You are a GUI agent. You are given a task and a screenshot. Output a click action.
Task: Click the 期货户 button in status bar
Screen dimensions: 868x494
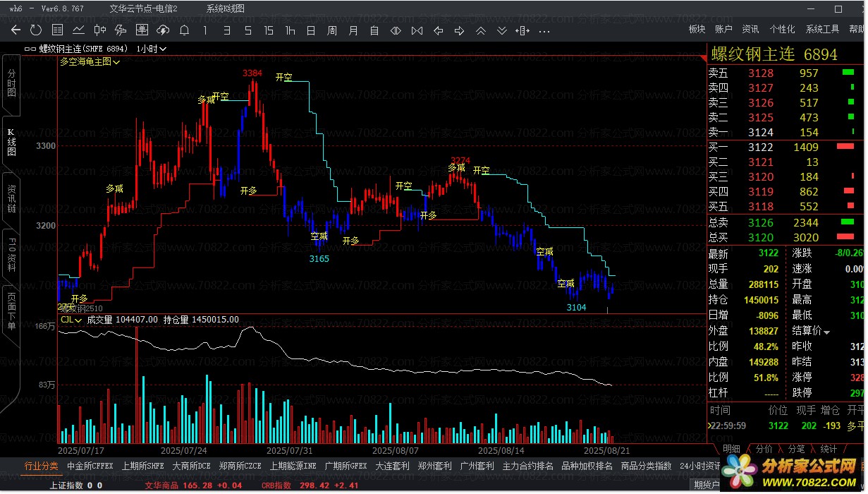coord(706,485)
